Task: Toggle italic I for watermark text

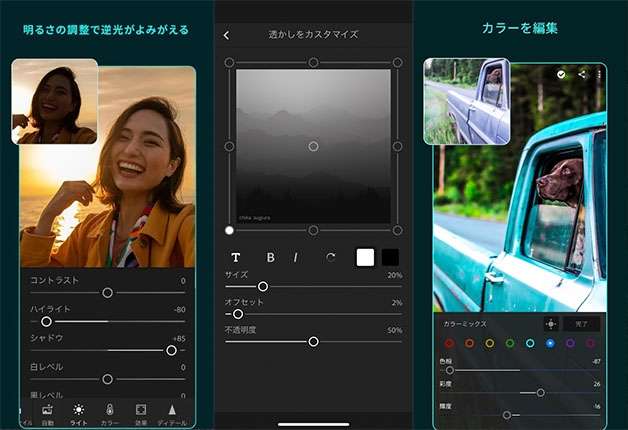Action: coord(296,257)
